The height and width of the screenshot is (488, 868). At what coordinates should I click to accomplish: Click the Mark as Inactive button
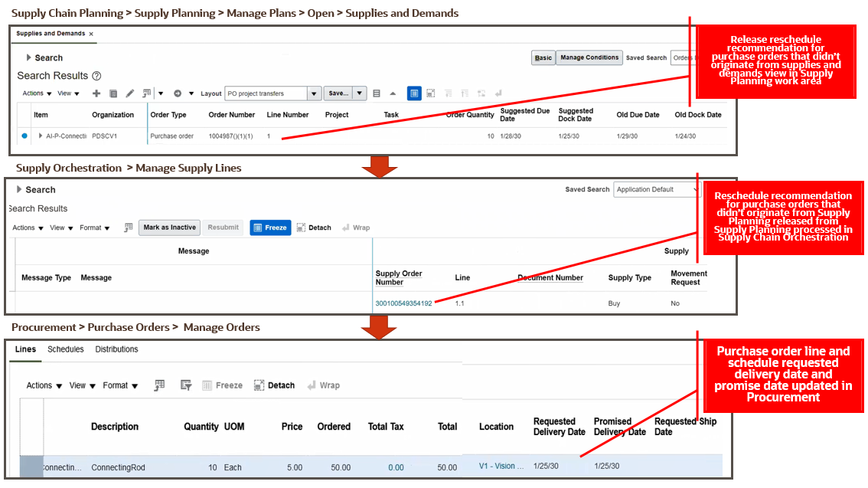168,227
